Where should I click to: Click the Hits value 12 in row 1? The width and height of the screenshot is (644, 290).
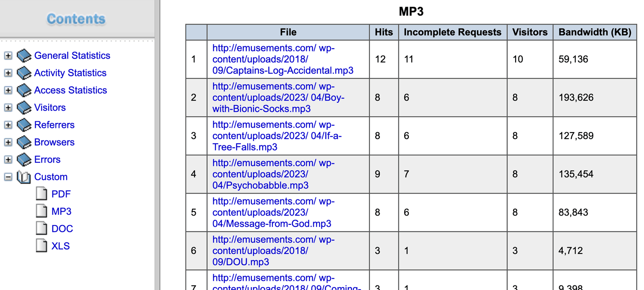click(380, 59)
